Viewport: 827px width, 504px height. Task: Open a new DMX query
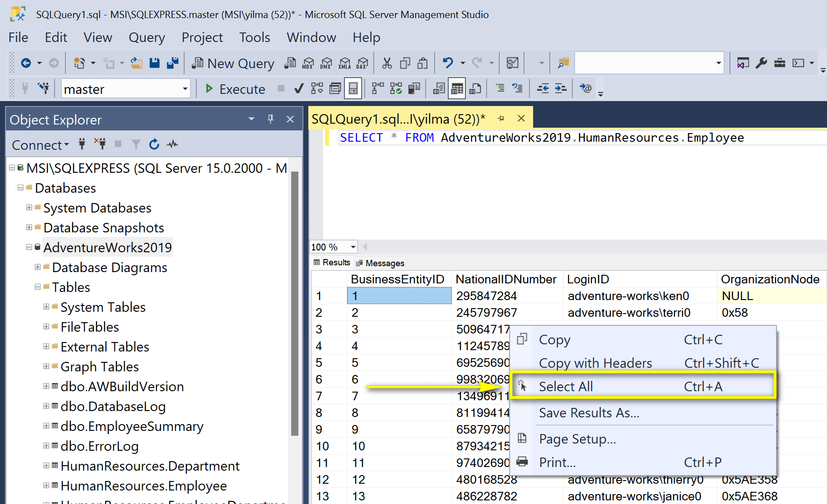point(326,63)
